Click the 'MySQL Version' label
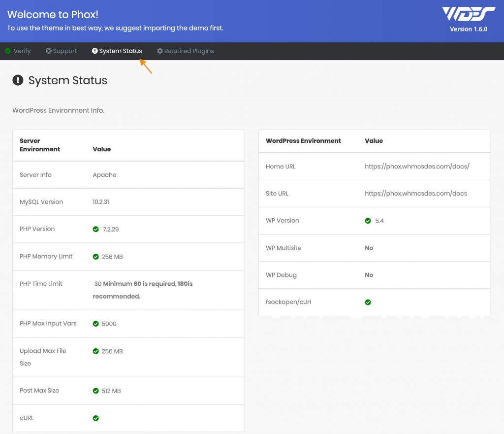 click(x=41, y=201)
